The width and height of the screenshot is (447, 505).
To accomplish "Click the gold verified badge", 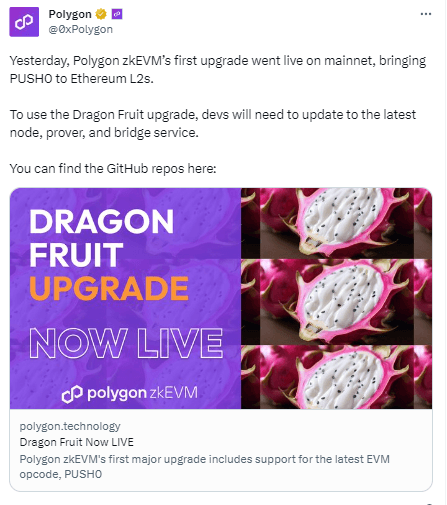I will (x=101, y=14).
